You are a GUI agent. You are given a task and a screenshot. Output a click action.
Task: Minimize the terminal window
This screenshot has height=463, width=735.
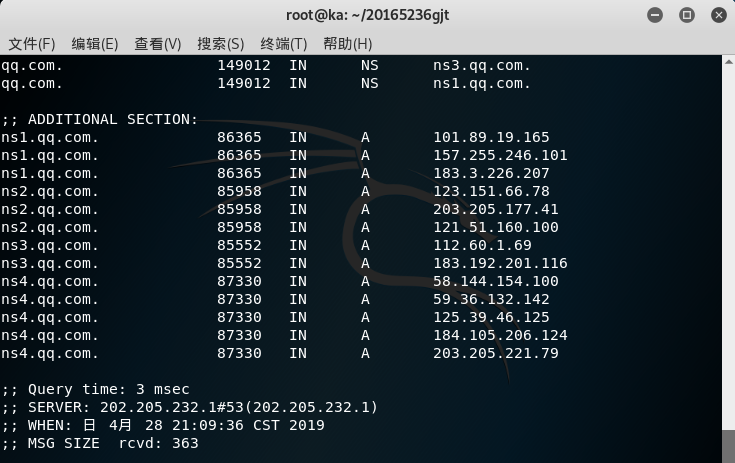coord(655,15)
